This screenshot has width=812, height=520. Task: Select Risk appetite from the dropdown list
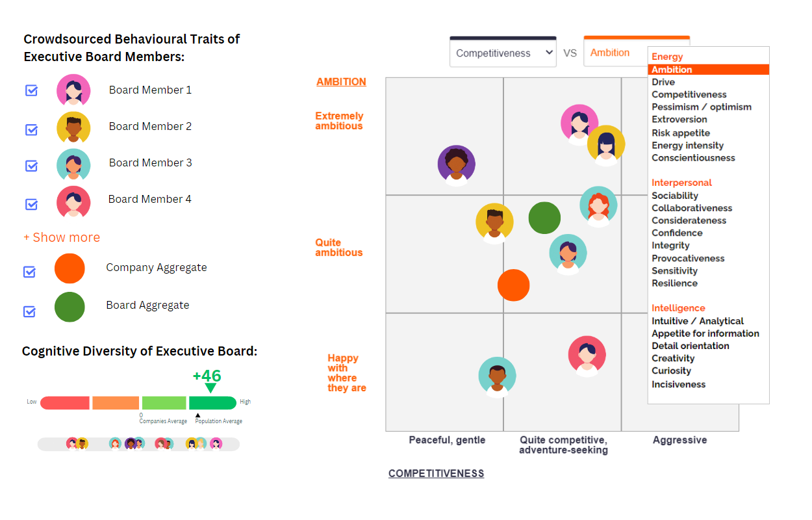pyautogui.click(x=681, y=133)
